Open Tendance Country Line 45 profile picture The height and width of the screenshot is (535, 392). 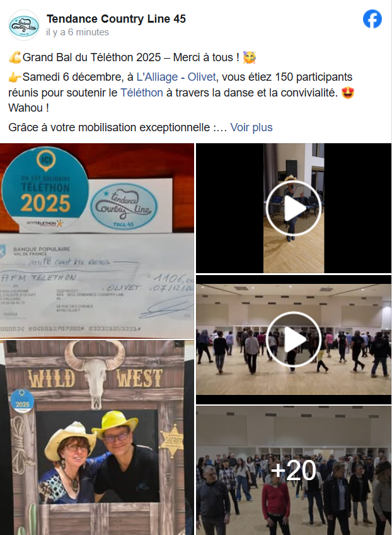pyautogui.click(x=23, y=25)
